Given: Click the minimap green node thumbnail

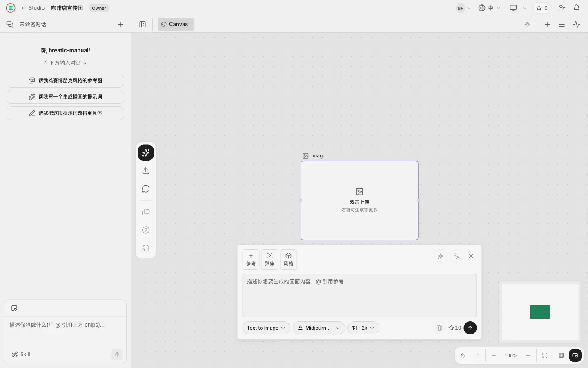Looking at the screenshot, I should pos(540,312).
